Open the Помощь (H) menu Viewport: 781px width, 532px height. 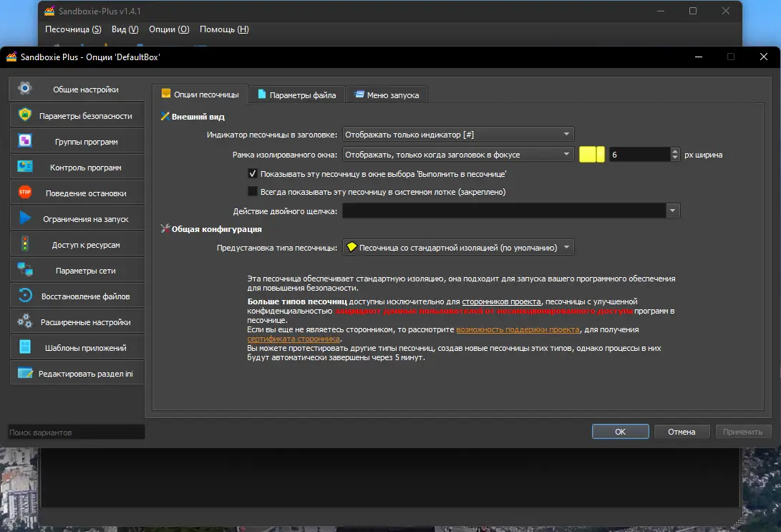224,29
